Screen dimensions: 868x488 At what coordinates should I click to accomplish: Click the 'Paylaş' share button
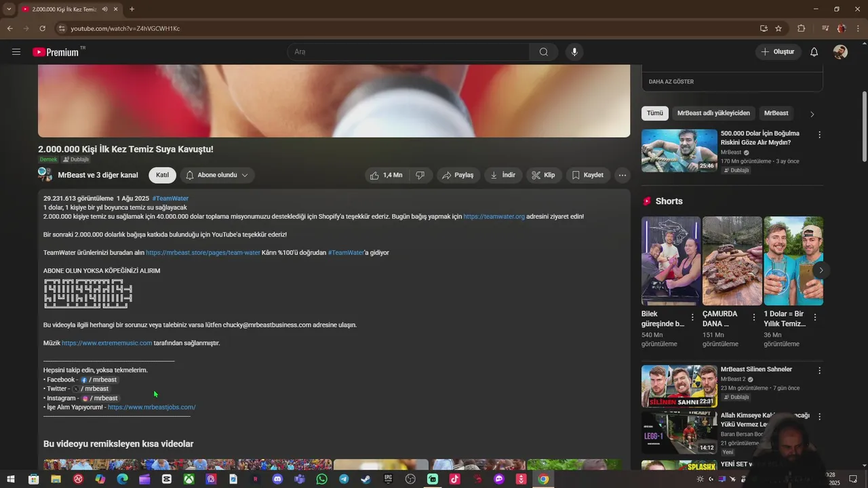(458, 175)
